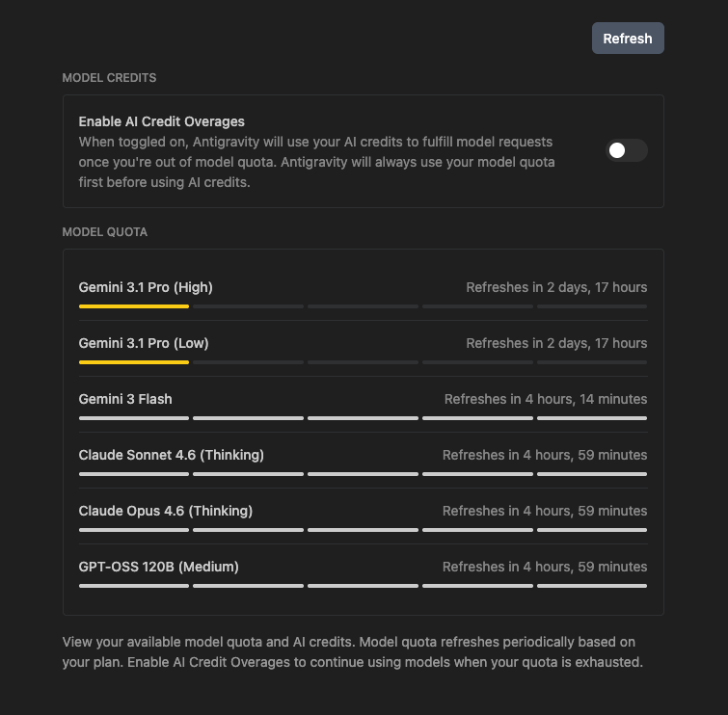The width and height of the screenshot is (728, 715).
Task: Click the Claude Sonnet 4.6 (Thinking) quota bar
Action: pos(364,474)
